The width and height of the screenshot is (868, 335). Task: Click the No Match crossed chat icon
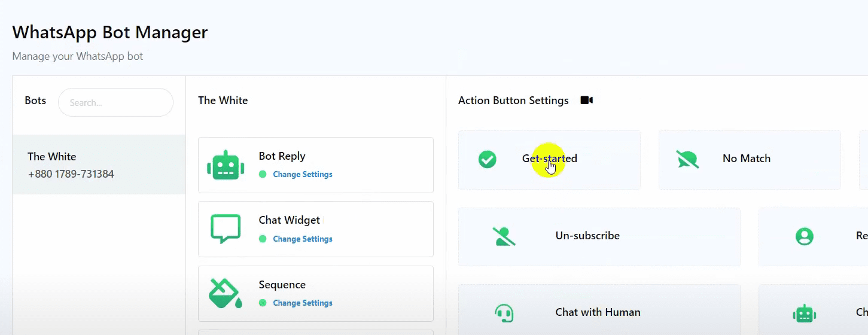[687, 159]
